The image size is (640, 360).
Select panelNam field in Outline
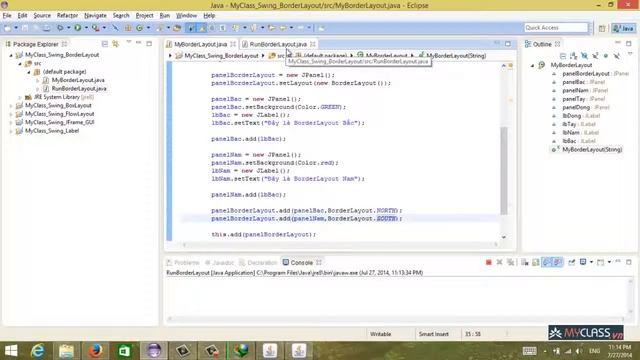(x=575, y=91)
